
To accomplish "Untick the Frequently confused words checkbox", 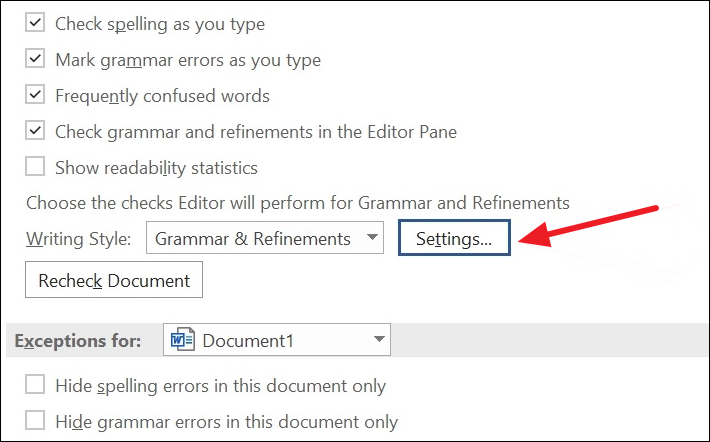I will pos(35,95).
